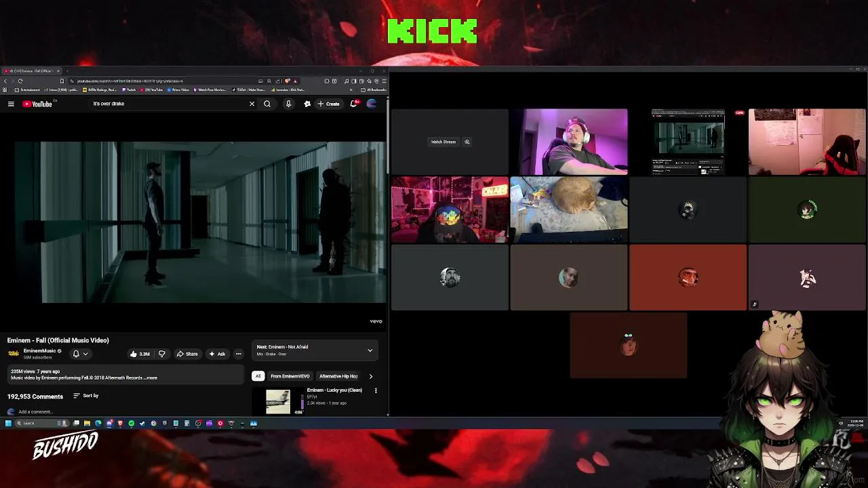Image resolution: width=868 pixels, height=488 pixels.
Task: Expand the notification bell dropdown chevron
Action: click(x=85, y=354)
